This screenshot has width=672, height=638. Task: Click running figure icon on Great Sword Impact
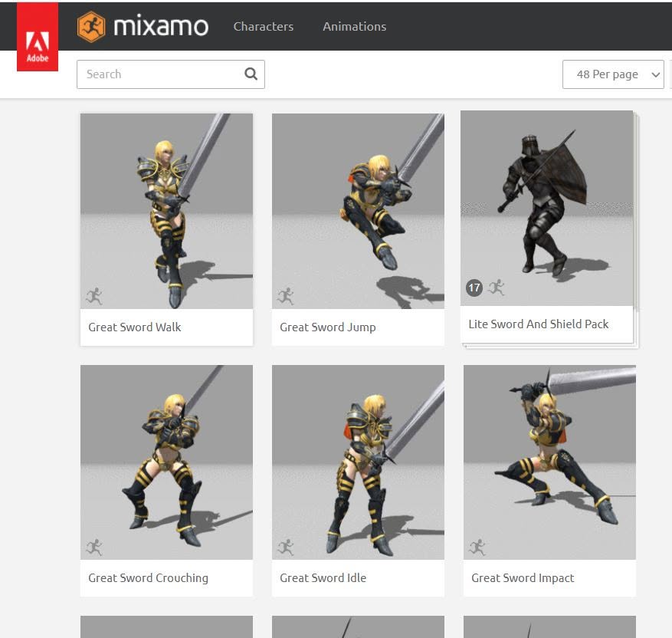pyautogui.click(x=477, y=547)
